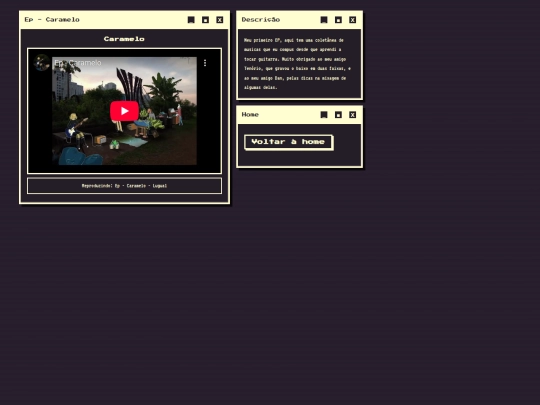Click the Reproduzindo: Ep - Caramelo status bar

[124, 186]
